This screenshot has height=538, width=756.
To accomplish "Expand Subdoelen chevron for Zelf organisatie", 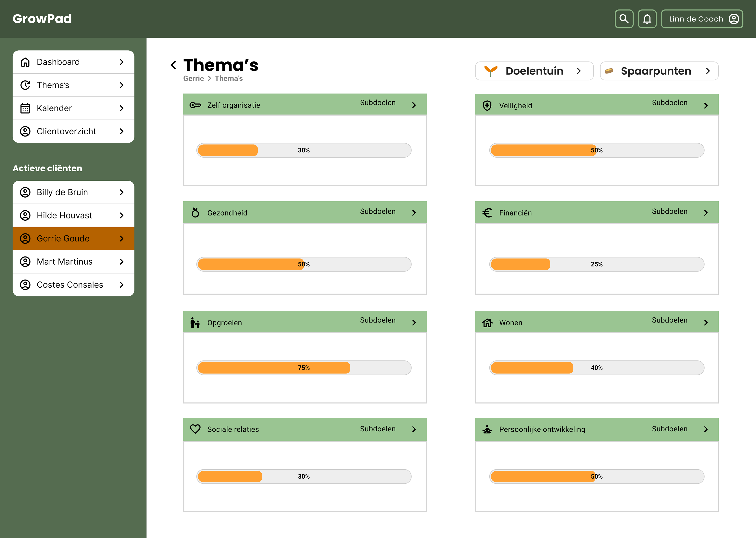I will (x=414, y=105).
